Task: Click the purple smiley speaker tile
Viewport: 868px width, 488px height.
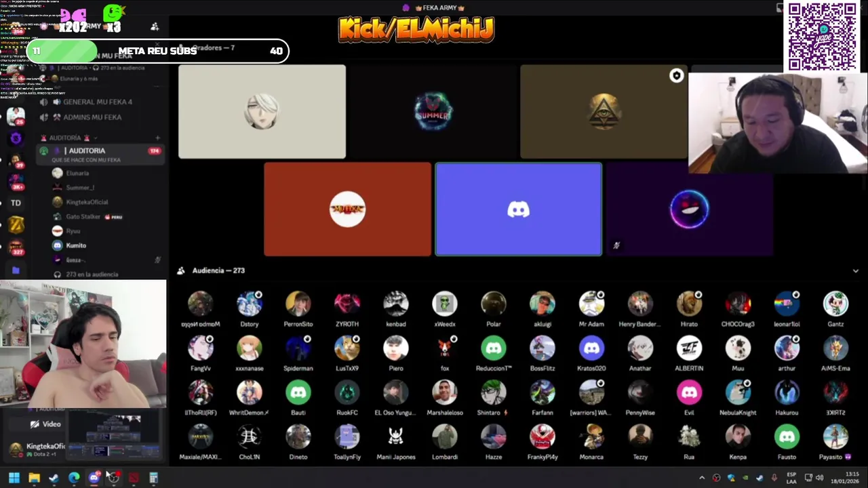Action: pos(689,209)
